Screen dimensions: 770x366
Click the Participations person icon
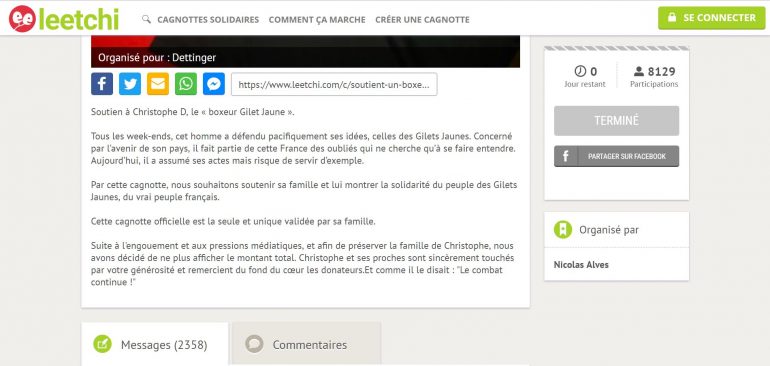point(638,71)
